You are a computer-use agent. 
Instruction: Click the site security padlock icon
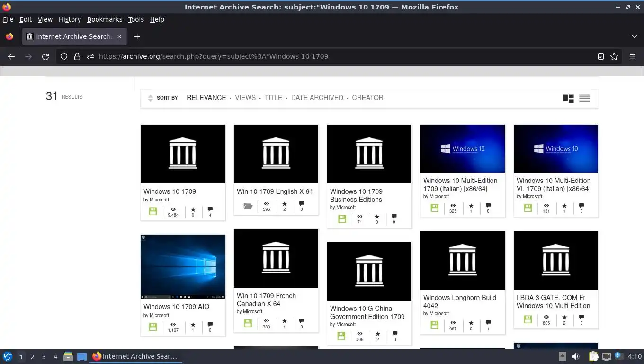click(x=77, y=56)
